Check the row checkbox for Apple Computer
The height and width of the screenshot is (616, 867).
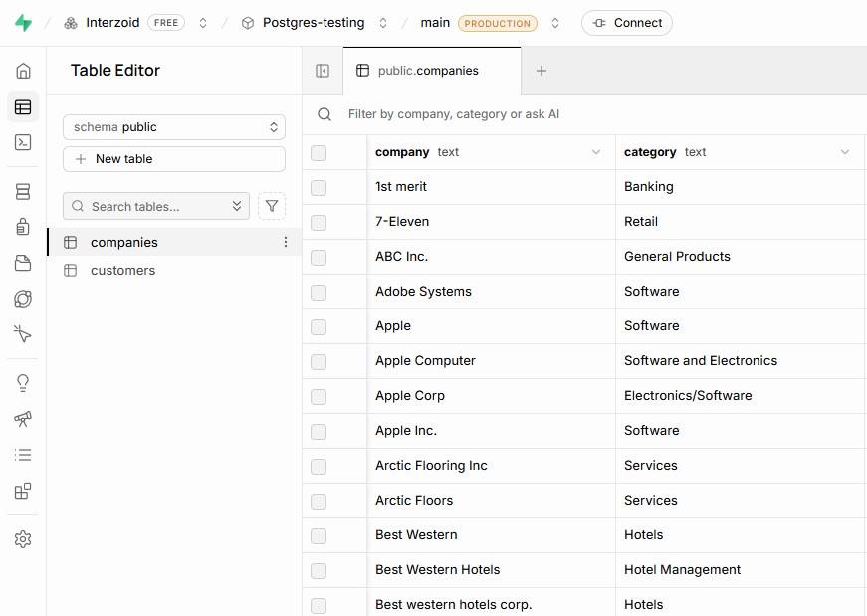tap(319, 361)
